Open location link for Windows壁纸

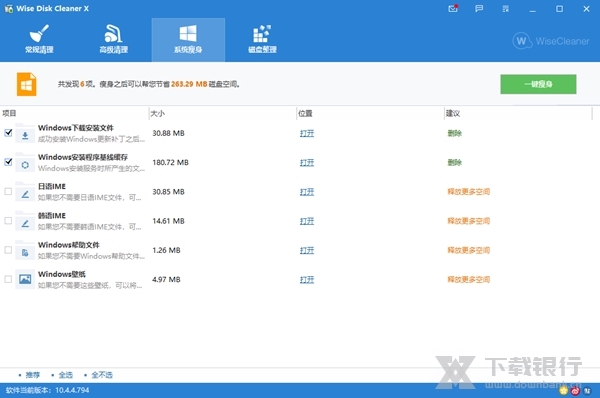pos(307,280)
